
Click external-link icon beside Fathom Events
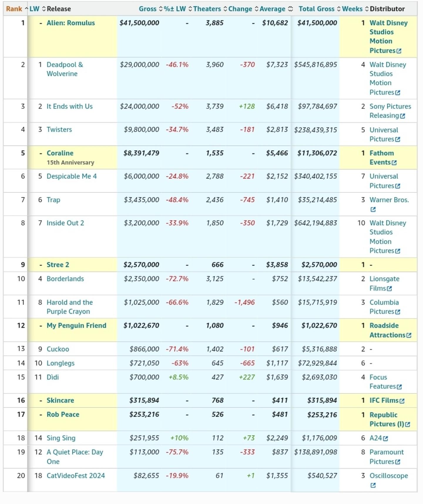(394, 163)
